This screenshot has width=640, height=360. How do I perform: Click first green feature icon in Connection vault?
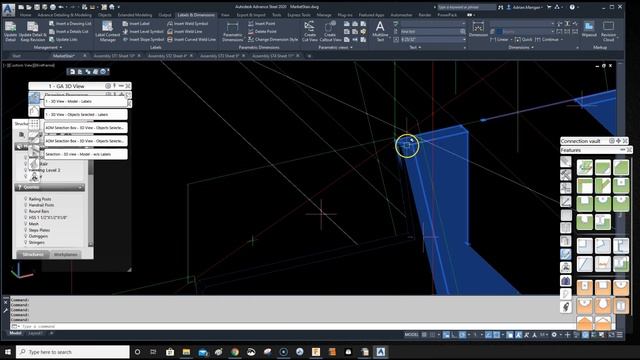tap(584, 167)
